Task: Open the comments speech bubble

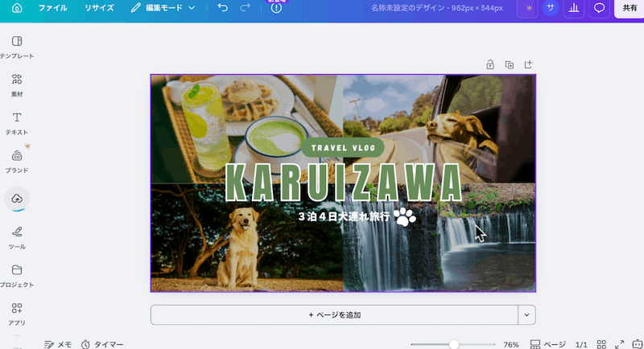Action: coord(599,8)
